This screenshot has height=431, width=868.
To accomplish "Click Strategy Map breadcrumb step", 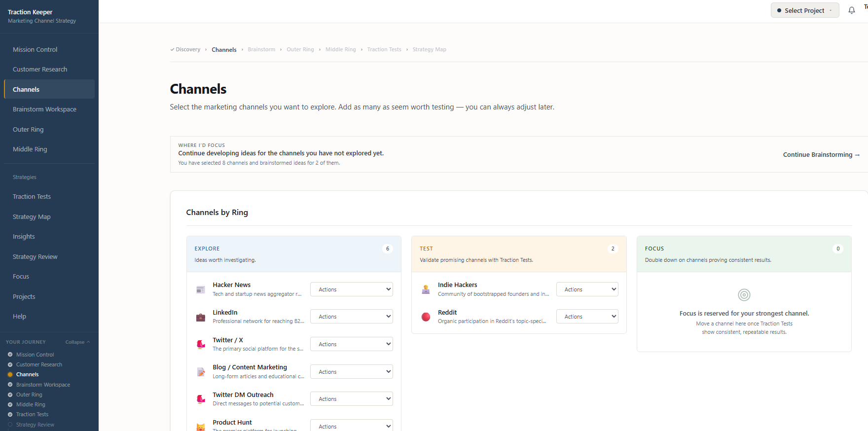I will coord(430,49).
